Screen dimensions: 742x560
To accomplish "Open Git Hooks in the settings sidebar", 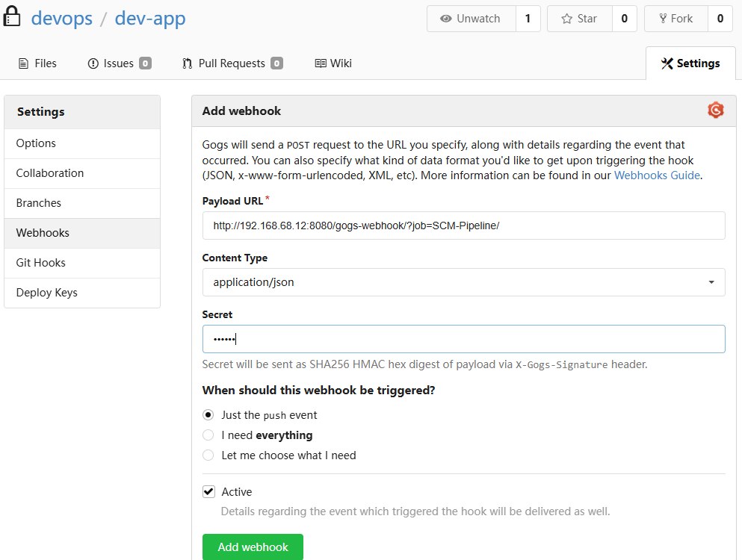I will pos(82,263).
